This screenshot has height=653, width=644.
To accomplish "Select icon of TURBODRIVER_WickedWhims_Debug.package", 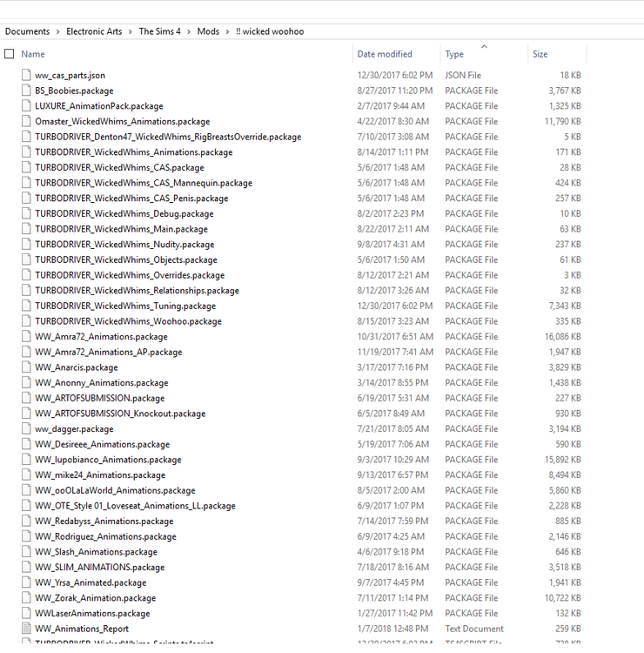I will [26, 213].
